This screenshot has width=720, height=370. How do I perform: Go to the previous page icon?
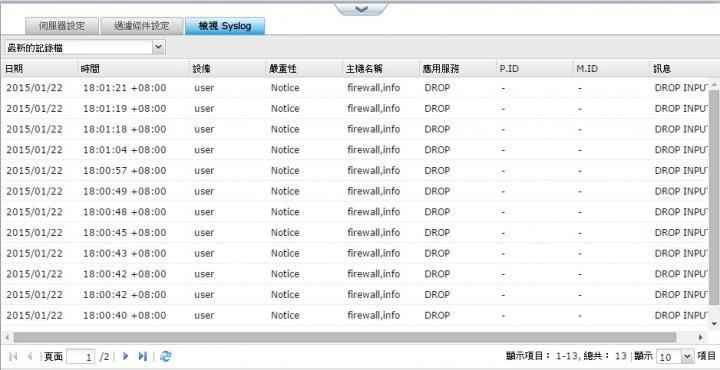[29, 356]
